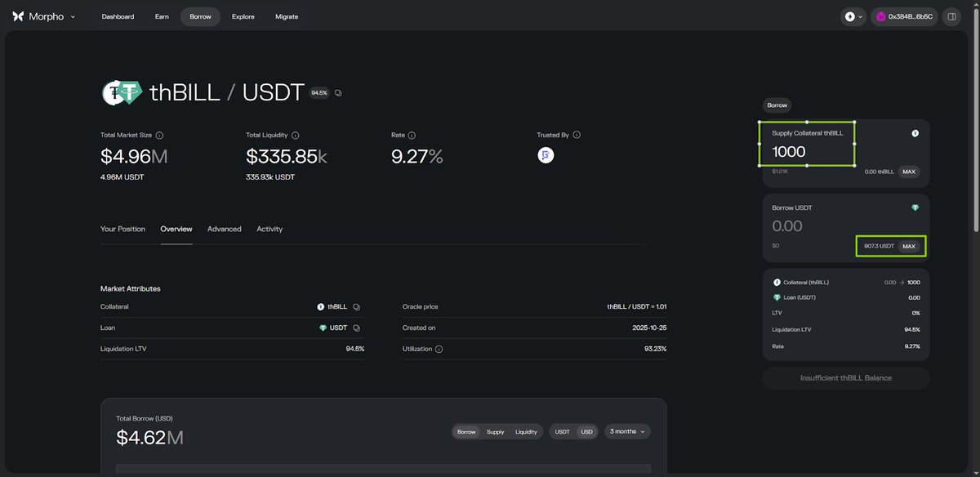Switch chart to Supply view

pyautogui.click(x=495, y=431)
